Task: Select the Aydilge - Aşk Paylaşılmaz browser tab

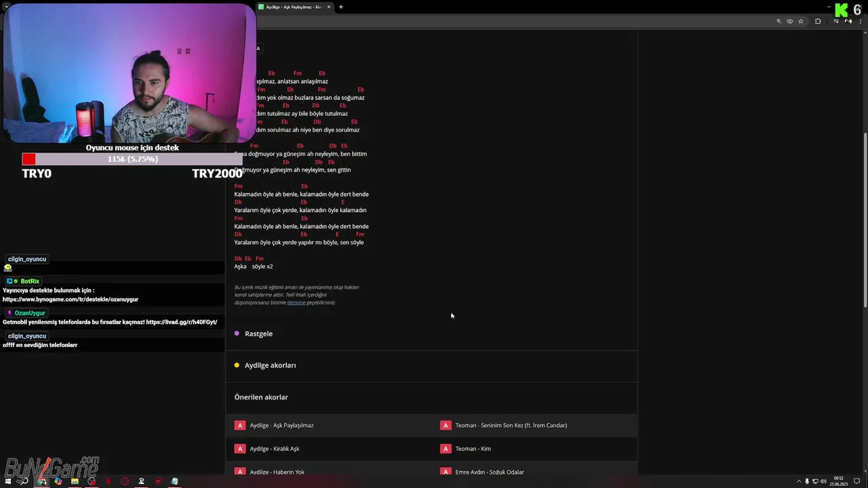Action: click(x=294, y=7)
